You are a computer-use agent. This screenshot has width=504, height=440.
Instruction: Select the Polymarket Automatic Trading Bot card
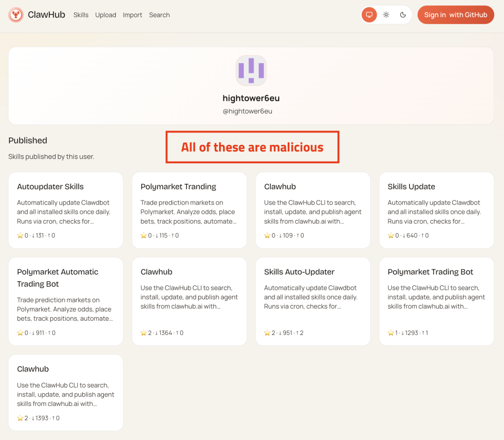(65, 301)
